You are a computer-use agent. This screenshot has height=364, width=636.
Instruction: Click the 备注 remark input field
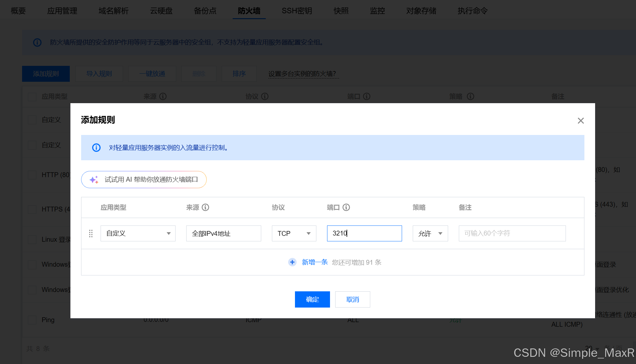tap(512, 234)
